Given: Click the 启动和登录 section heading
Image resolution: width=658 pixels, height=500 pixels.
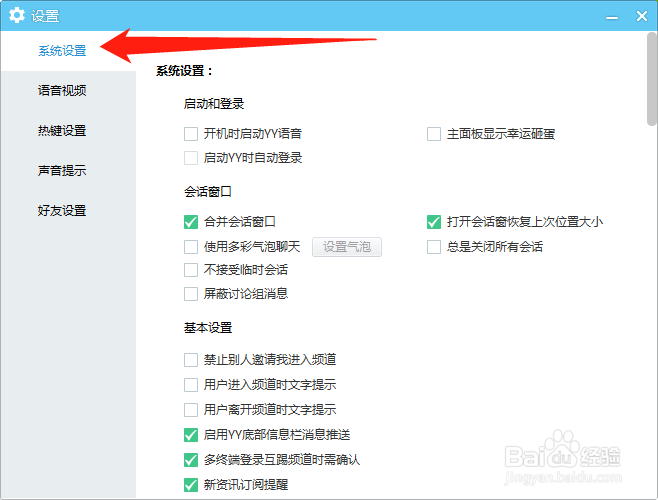Looking at the screenshot, I should 214,104.
